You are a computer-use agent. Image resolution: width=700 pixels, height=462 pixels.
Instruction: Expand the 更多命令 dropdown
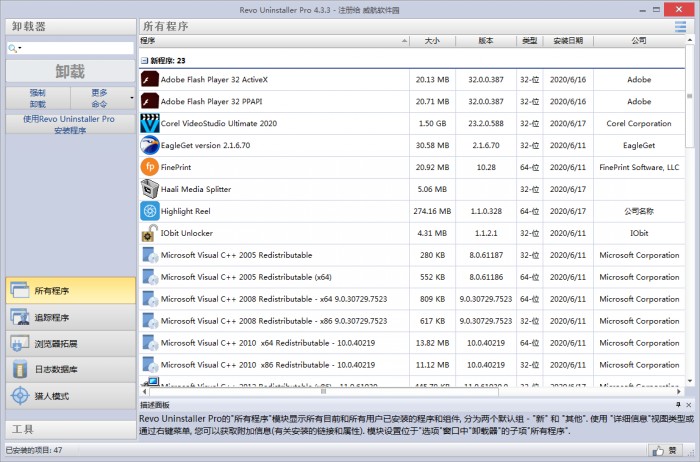[131, 98]
